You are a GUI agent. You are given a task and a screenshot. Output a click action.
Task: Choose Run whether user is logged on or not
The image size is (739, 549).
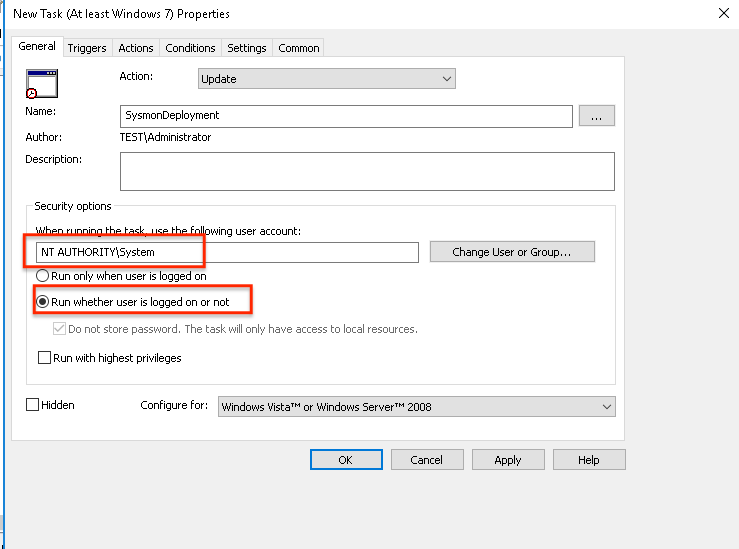click(x=43, y=302)
